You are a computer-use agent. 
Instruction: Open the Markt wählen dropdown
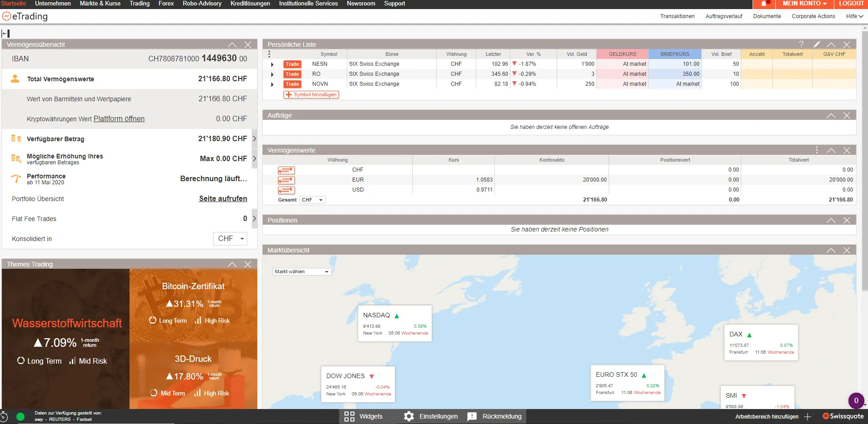coord(302,271)
